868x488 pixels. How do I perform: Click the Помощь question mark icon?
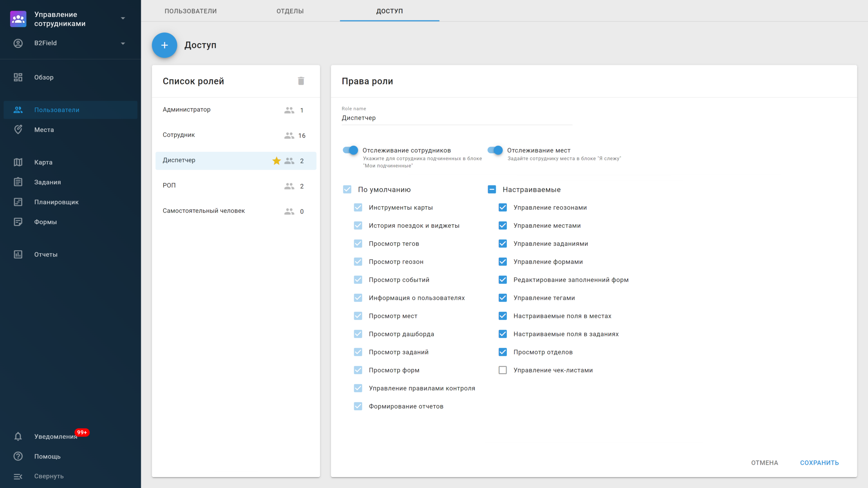(18, 456)
